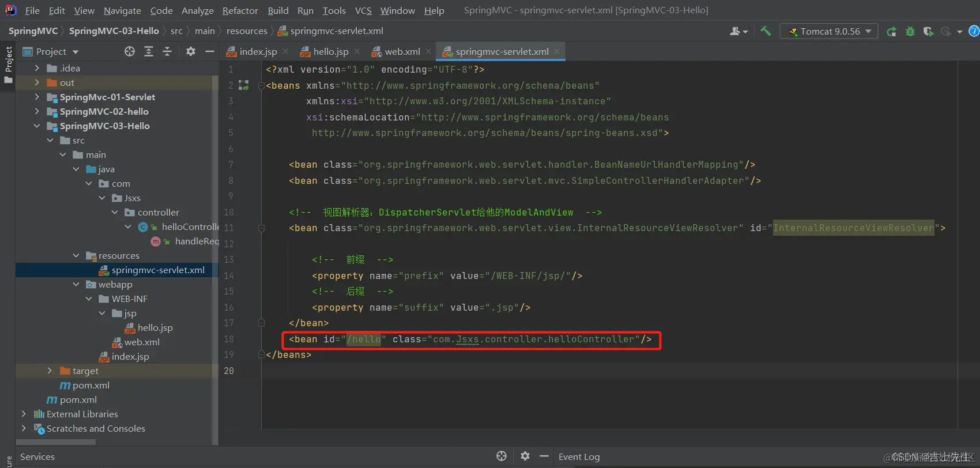Open the user account icon in the toolbar
The height and width of the screenshot is (468, 980).
tap(738, 31)
